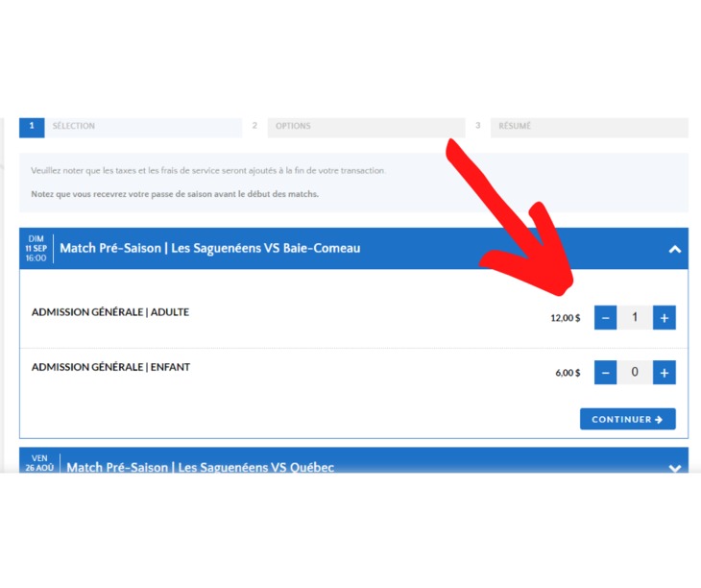Decrease adult admission ticket quantity
The width and height of the screenshot is (701, 588).
click(605, 317)
